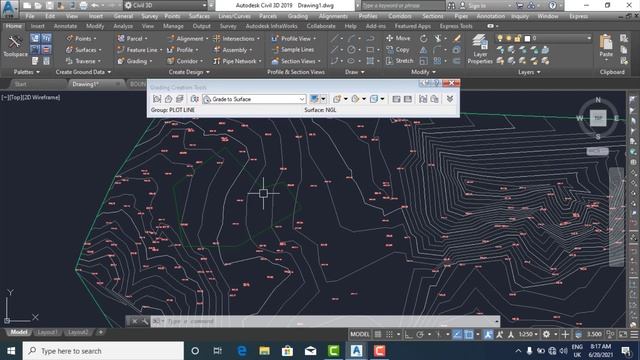This screenshot has height=360, width=640.
Task: Open the Annotate ribbon tab
Action: [x=65, y=26]
